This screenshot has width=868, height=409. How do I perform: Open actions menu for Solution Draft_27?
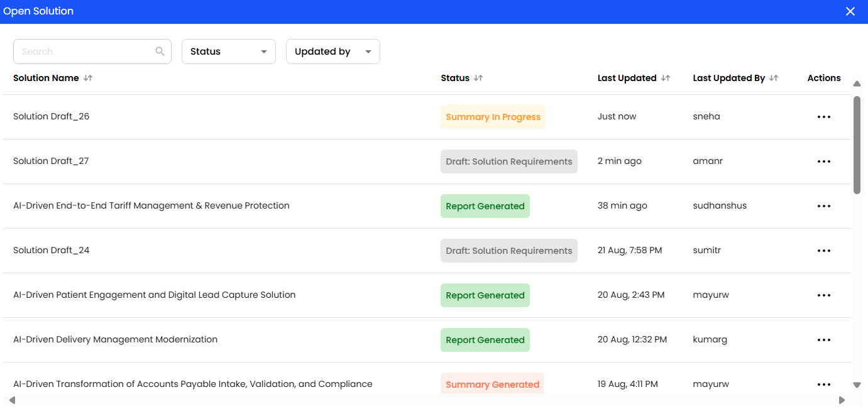pyautogui.click(x=823, y=161)
